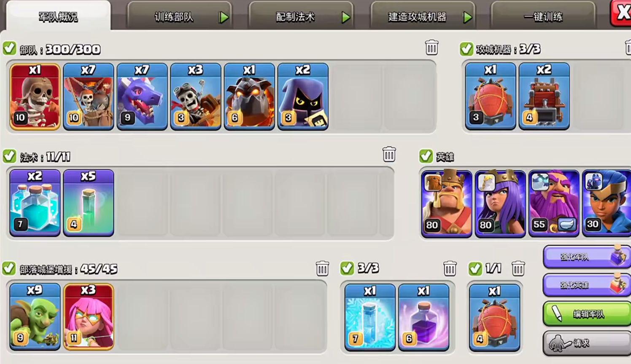
Task: Tap the purple 强化军队 potion button
Action: click(587, 257)
